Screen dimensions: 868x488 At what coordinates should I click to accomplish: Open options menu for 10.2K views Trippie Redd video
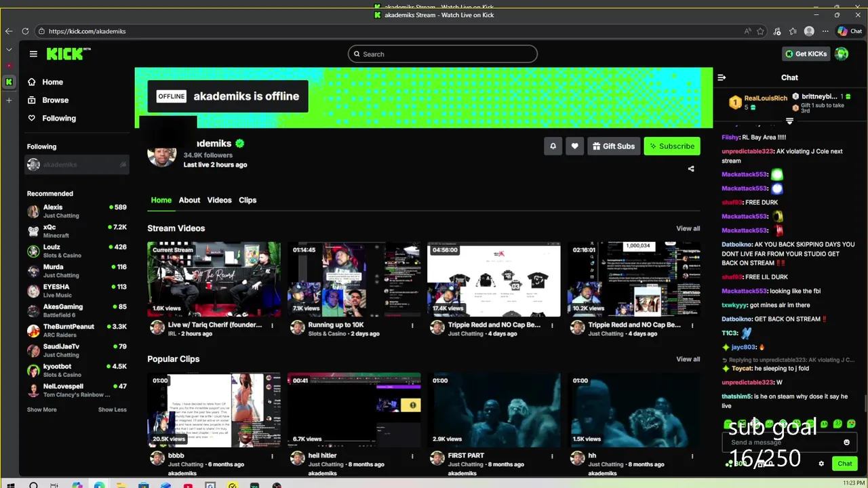click(692, 325)
